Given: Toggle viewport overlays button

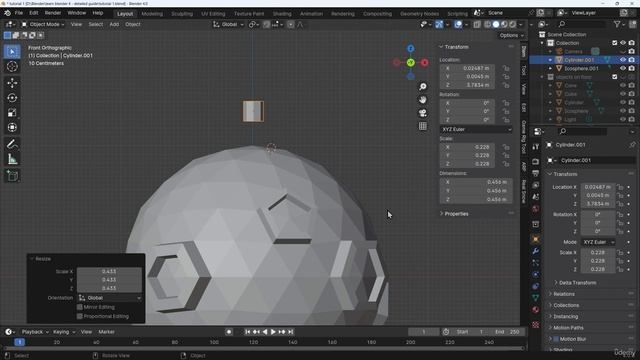Looking at the screenshot, I should (458, 24).
